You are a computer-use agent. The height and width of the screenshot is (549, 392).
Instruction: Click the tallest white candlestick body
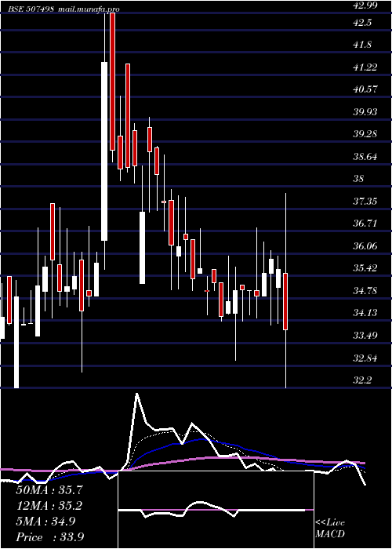click(x=104, y=151)
